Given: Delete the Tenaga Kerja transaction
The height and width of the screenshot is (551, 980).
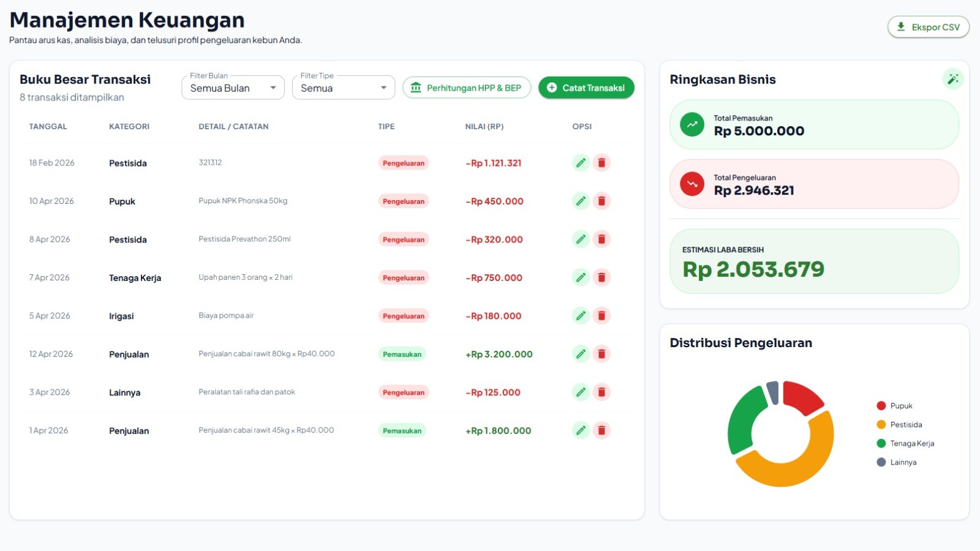Looking at the screenshot, I should 601,277.
